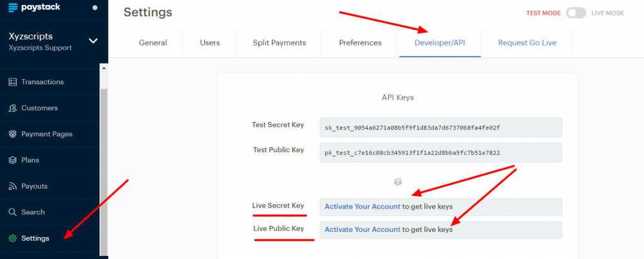This screenshot has width=644, height=259.
Task: Toggle Test Mode to Live Mode switch
Action: click(x=576, y=13)
